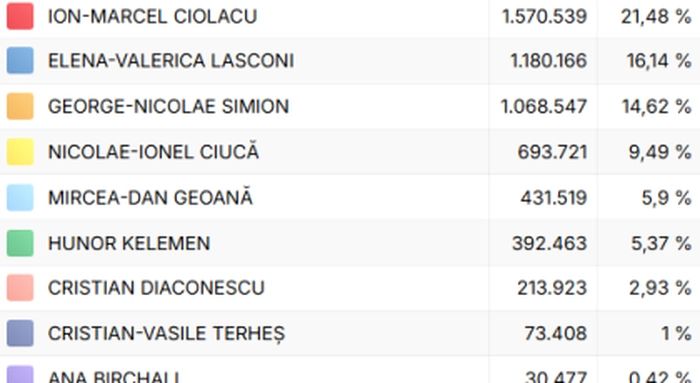Select the GEORGE-NICOLAE SIMION row name
The image size is (700, 383).
coord(168,107)
